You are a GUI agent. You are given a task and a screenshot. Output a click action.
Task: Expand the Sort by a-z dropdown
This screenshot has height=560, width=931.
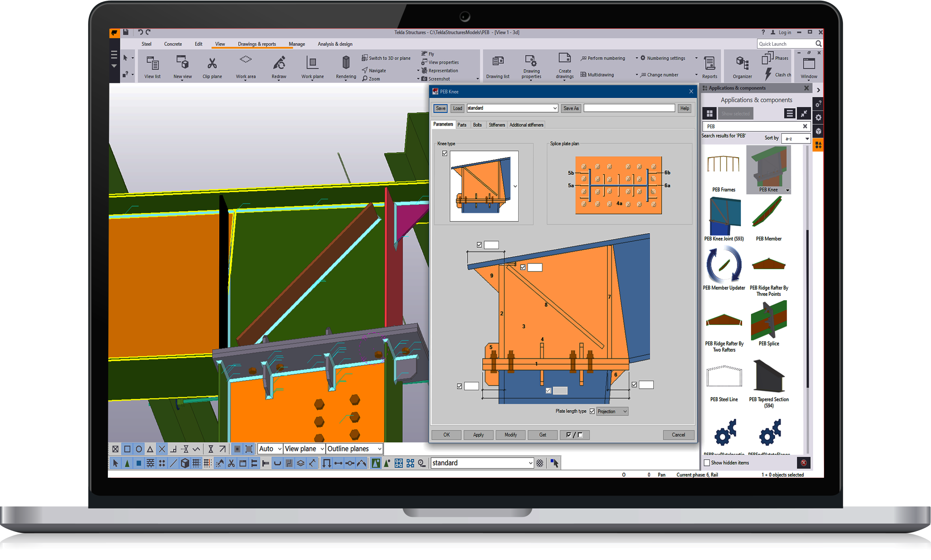point(796,138)
